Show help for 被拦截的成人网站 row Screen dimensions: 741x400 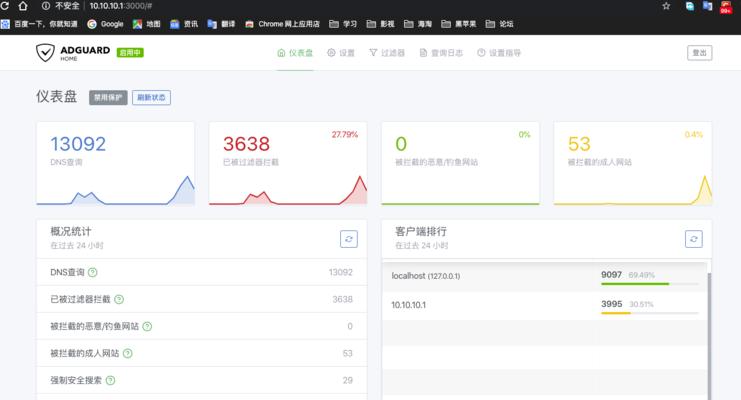[128, 353]
